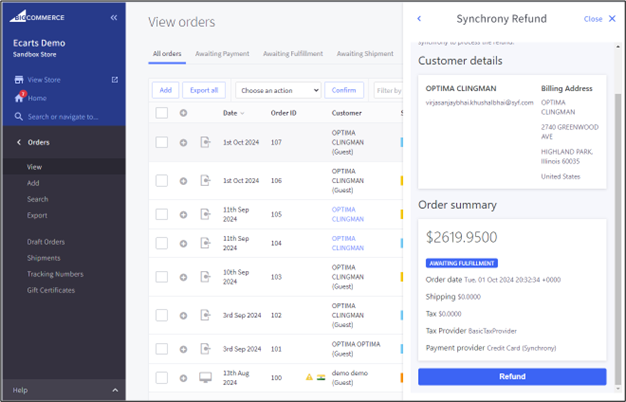Select the checkbox for order 102
The width and height of the screenshot is (626, 402).
[162, 315]
